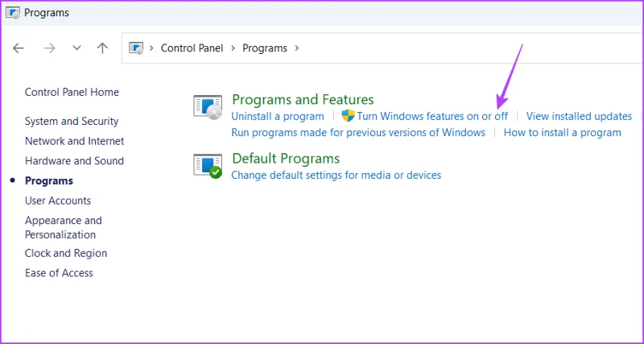Open Control Panel Home
644x344 pixels.
(x=72, y=92)
